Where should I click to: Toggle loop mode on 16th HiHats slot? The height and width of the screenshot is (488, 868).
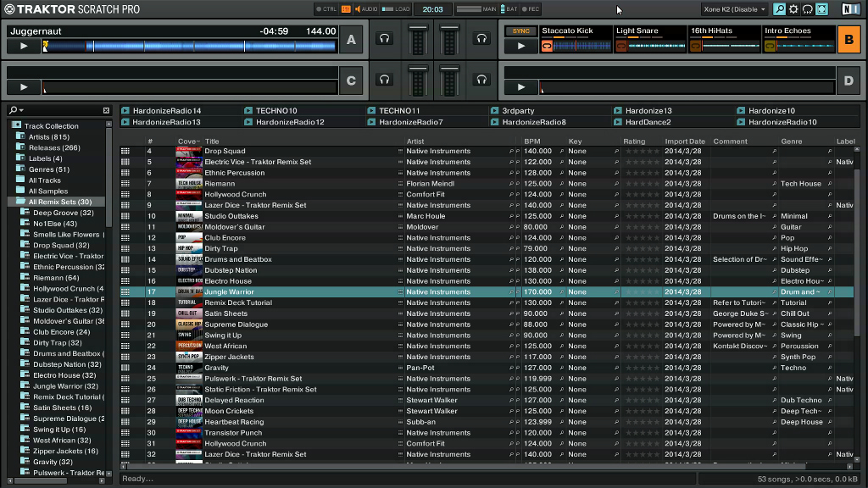tap(695, 46)
